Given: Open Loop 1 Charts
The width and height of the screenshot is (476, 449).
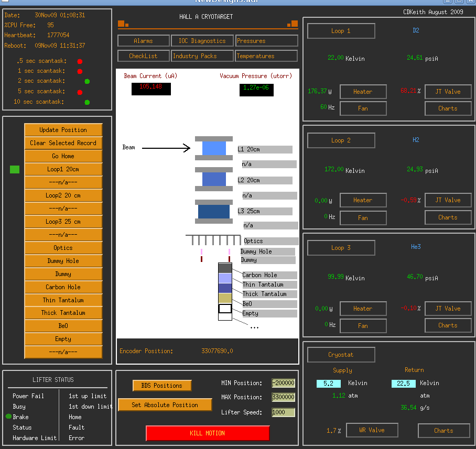Looking at the screenshot, I should tap(448, 108).
